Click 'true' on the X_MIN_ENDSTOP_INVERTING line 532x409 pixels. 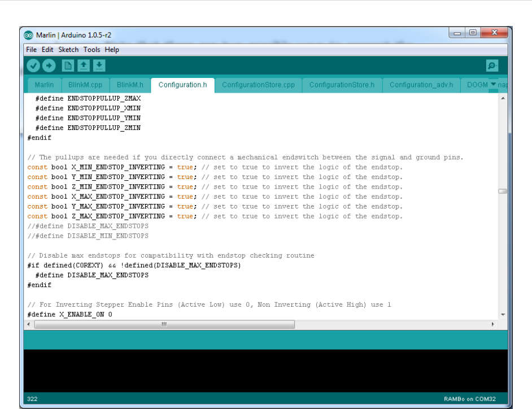tap(185, 167)
